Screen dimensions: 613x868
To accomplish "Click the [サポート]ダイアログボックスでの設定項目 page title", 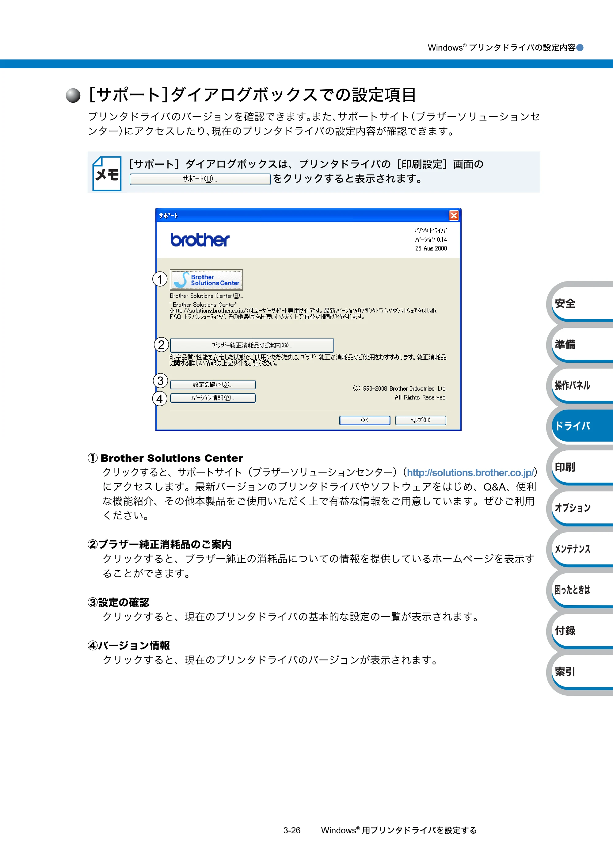I will click(252, 94).
